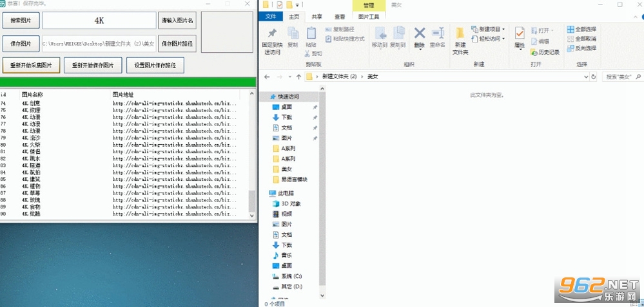Open the address bar history dropdown
644x307 pixels.
[x=586, y=77]
